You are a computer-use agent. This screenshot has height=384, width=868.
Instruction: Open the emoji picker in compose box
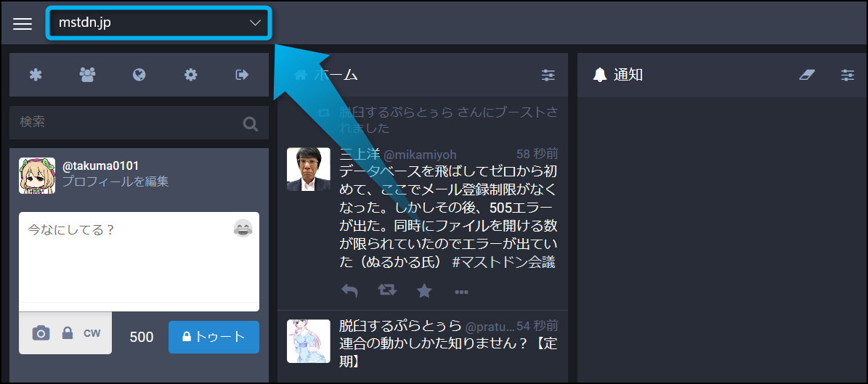243,229
